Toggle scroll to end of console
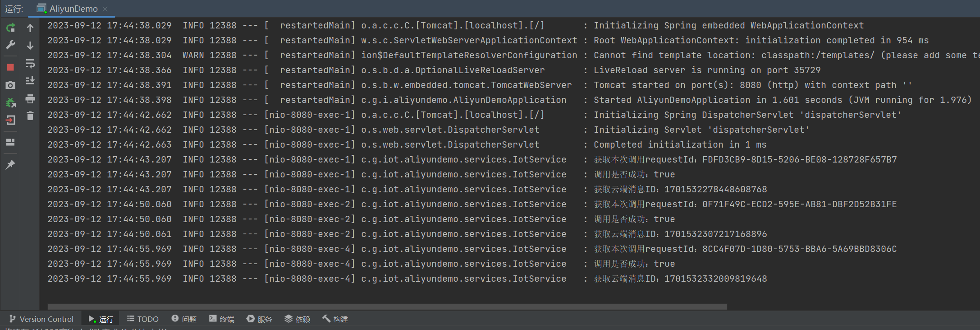Image resolution: width=980 pixels, height=330 pixels. [x=30, y=81]
